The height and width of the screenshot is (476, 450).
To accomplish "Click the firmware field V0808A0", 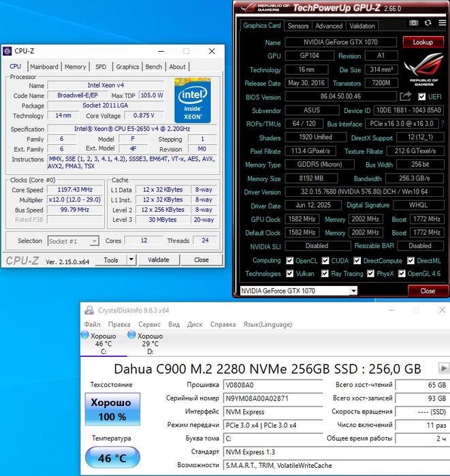I will 273,385.
